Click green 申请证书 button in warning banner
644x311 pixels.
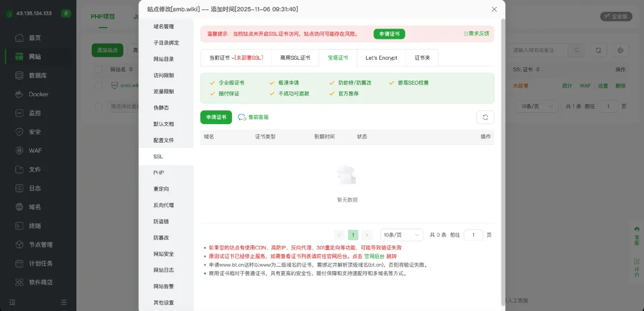tap(389, 34)
